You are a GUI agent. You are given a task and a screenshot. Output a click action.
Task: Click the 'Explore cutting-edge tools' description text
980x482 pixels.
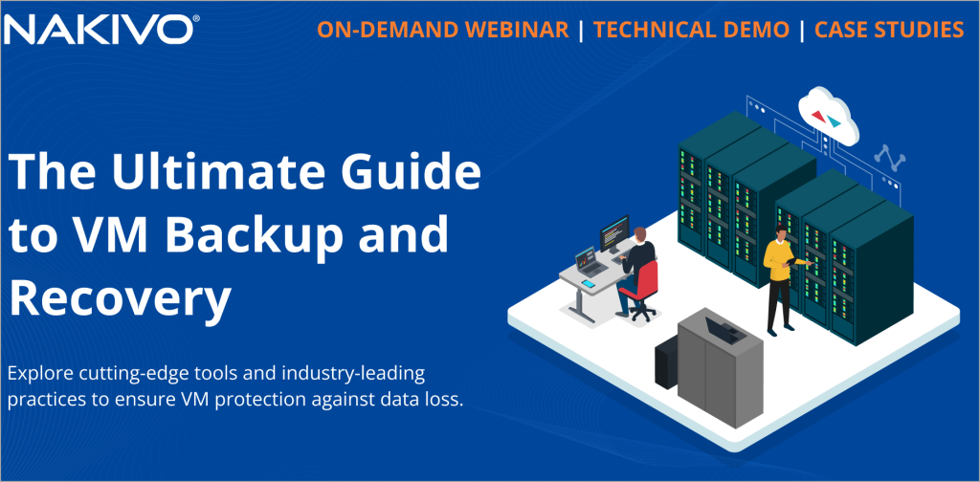click(235, 387)
